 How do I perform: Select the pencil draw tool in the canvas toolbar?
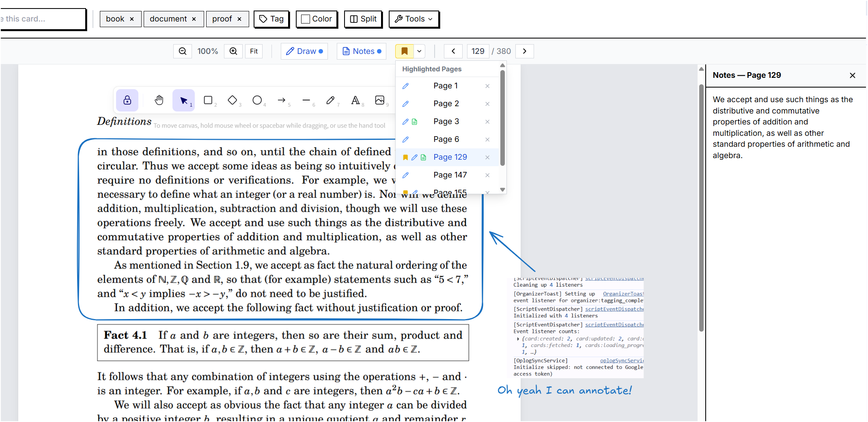[x=331, y=100]
